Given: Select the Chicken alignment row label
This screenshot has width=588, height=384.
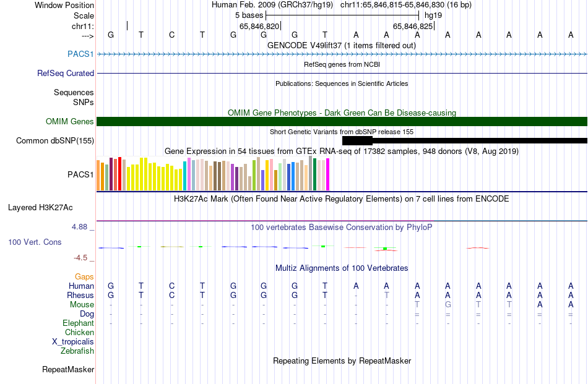Looking at the screenshot, I should (79, 332).
